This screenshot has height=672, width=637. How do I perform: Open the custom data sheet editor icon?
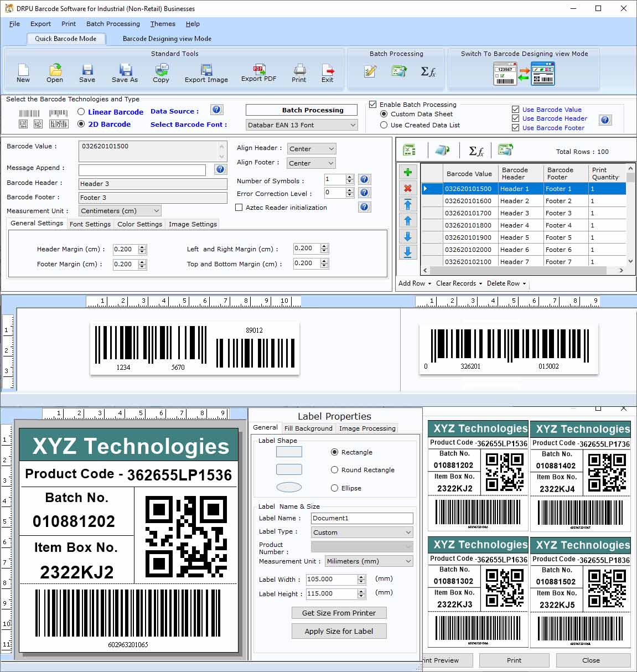(x=370, y=72)
